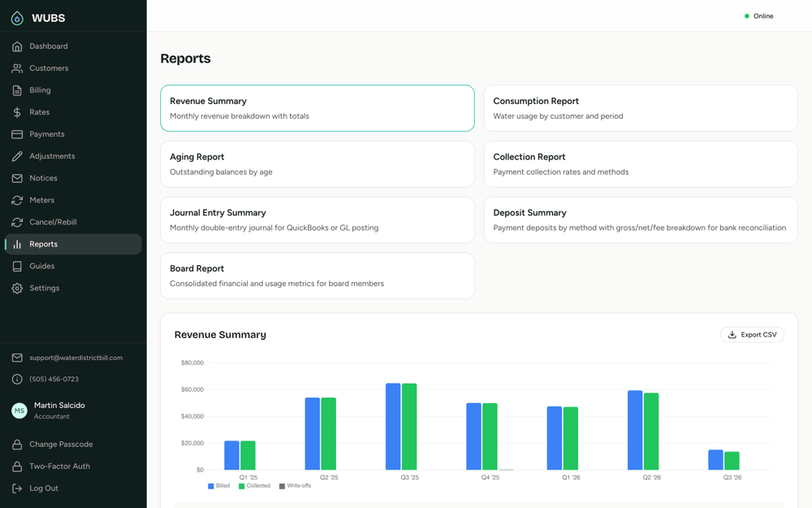812x508 pixels.
Task: Click the Reports page heading
Action: pyautogui.click(x=185, y=59)
